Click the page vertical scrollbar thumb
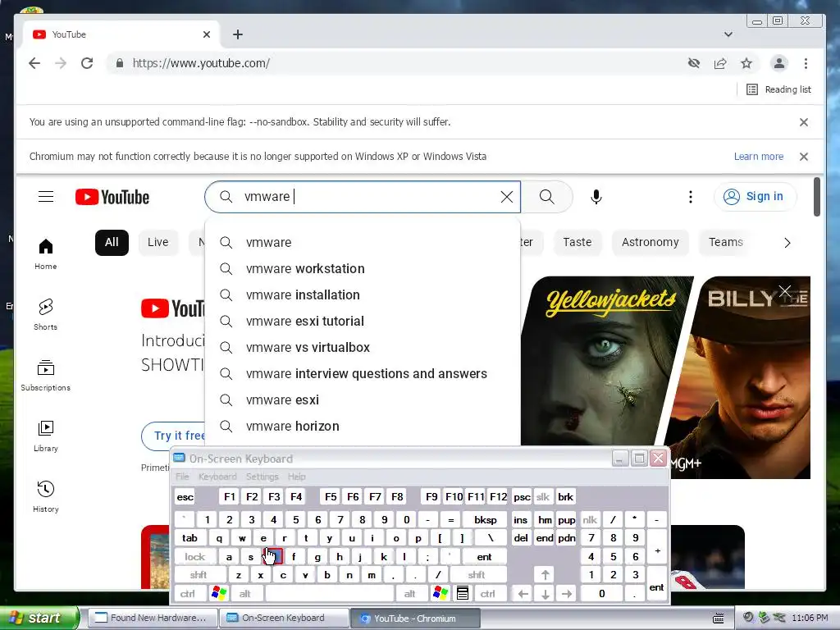840x630 pixels. [816, 197]
